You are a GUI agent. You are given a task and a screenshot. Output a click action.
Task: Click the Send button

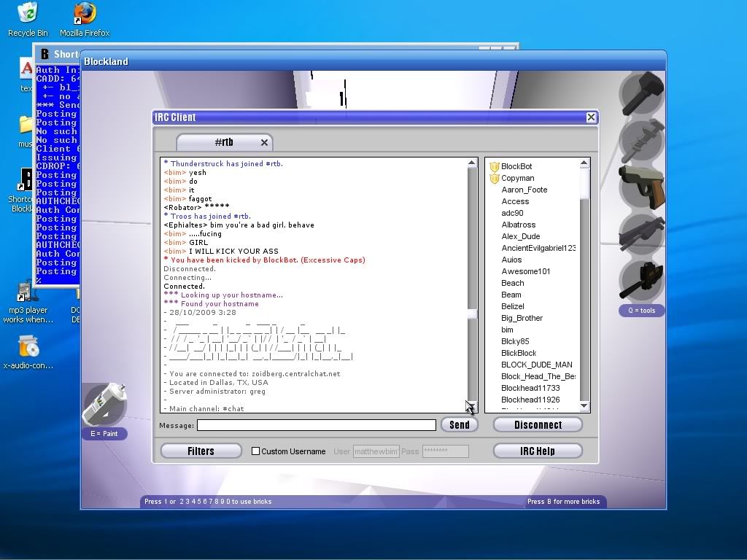tap(460, 425)
